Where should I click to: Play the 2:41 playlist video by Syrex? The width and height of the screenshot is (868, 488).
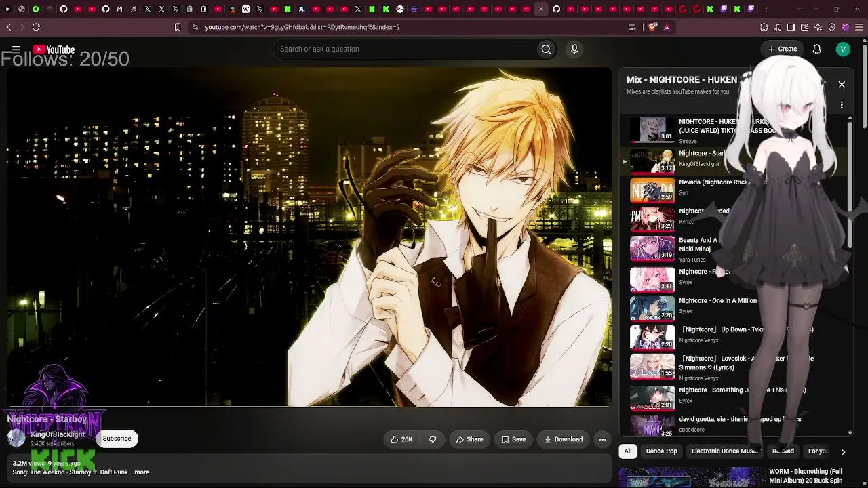tap(652, 279)
